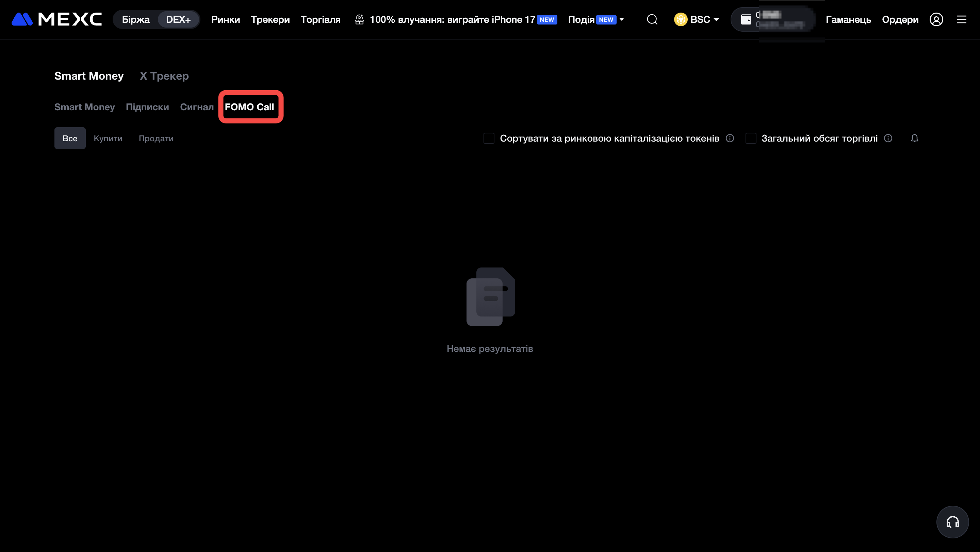This screenshot has width=980, height=552.
Task: Filter by Купити button
Action: click(108, 139)
